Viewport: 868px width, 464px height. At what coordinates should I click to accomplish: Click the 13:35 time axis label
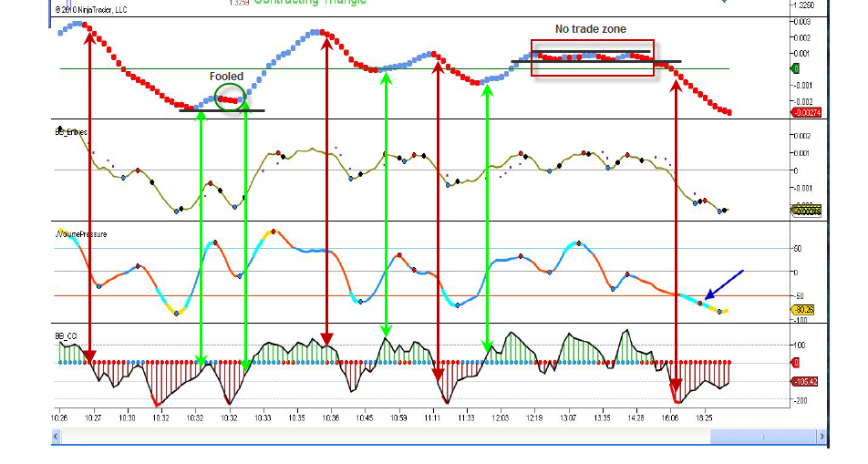[602, 418]
